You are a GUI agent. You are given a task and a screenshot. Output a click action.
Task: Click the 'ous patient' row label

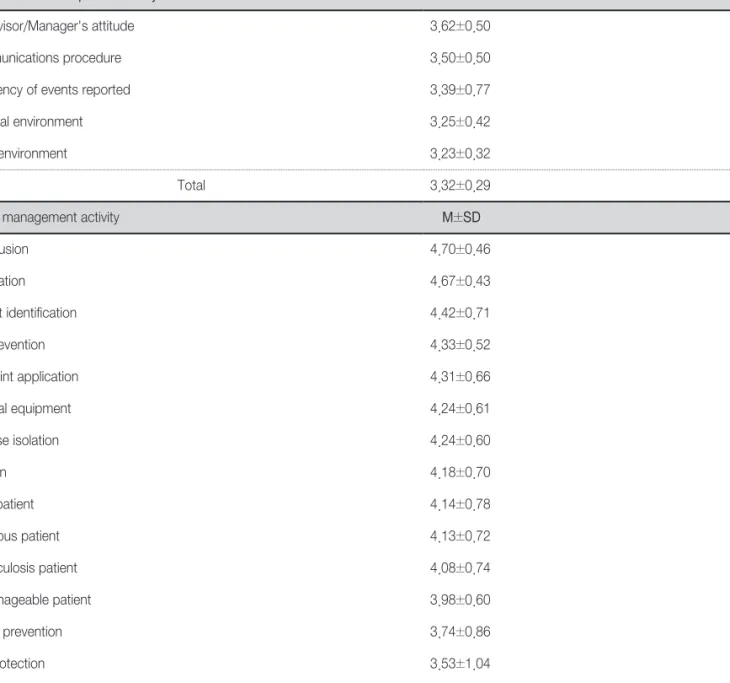30,536
